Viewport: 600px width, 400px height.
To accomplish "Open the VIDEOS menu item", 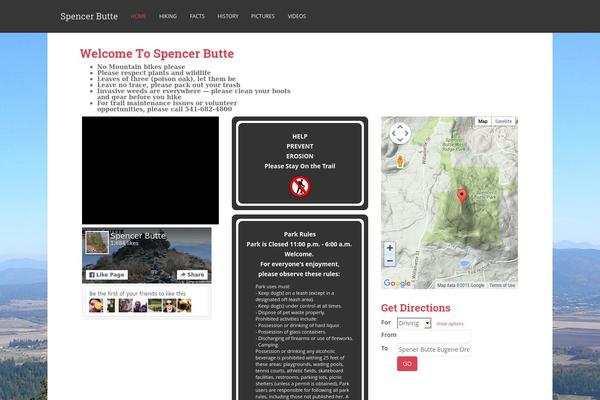I will pos(297,16).
